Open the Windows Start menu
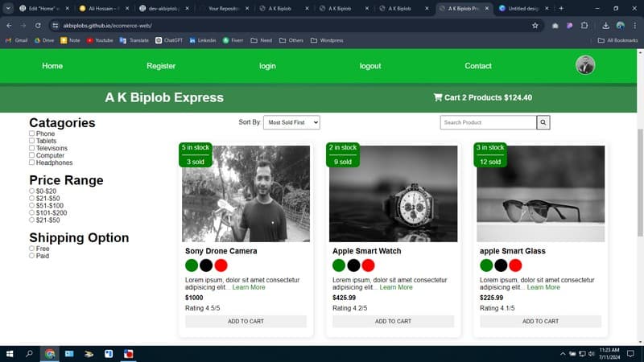Screen dimensions: 644x362 (10, 354)
